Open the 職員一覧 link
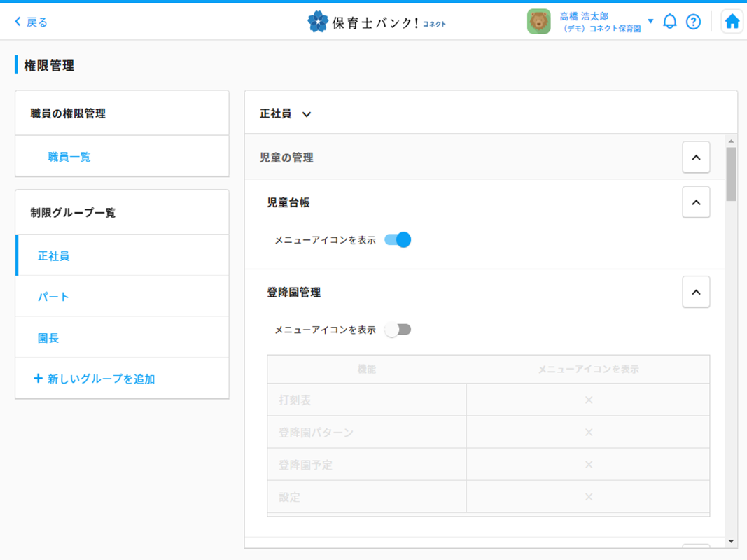 (x=69, y=157)
